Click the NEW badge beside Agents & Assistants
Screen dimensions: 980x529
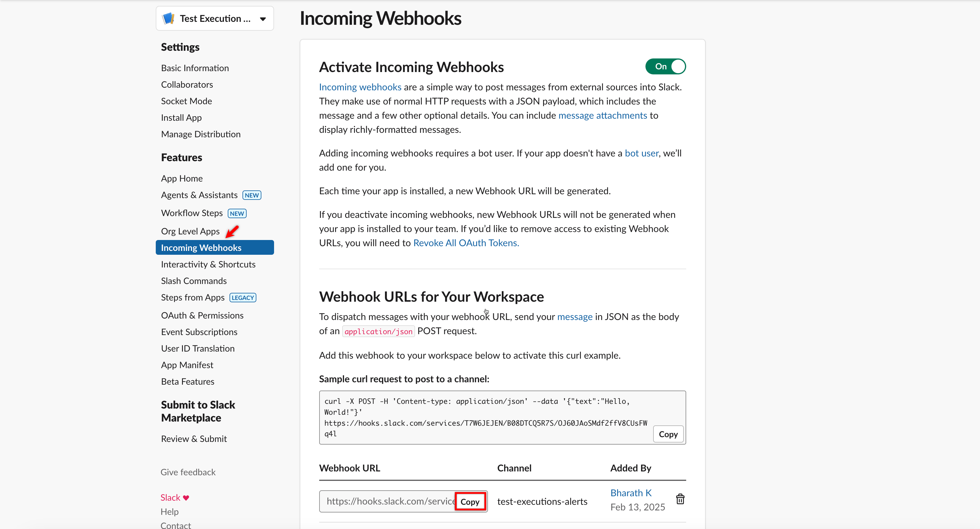click(x=251, y=195)
